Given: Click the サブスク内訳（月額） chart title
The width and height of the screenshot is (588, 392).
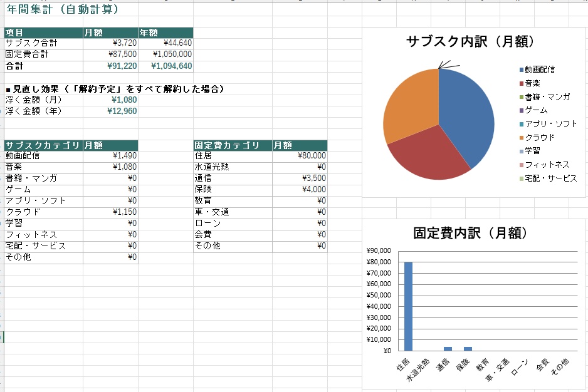Looking at the screenshot, I should (470, 41).
